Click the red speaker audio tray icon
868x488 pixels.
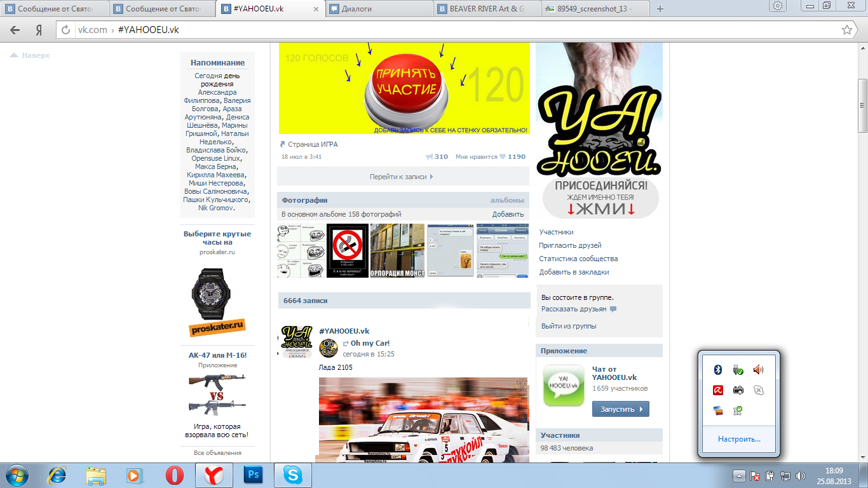pos(758,370)
